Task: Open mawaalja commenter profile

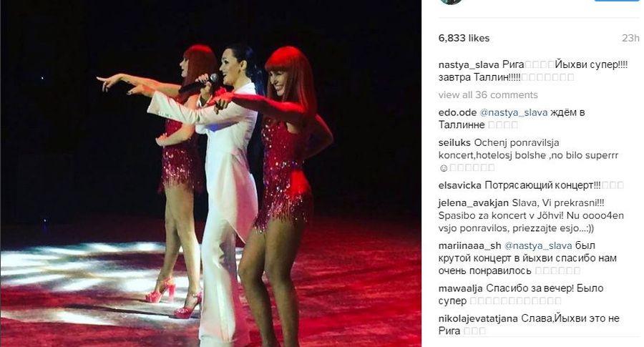Action: pyautogui.click(x=460, y=288)
